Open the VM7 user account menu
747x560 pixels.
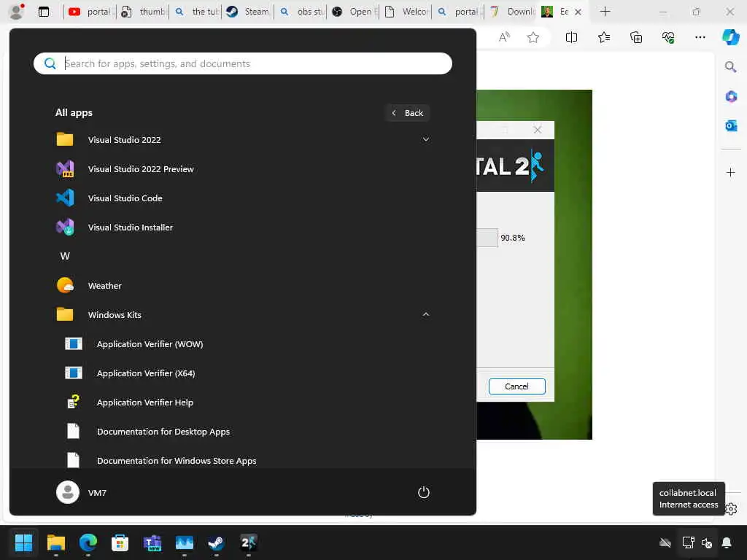[x=82, y=492]
